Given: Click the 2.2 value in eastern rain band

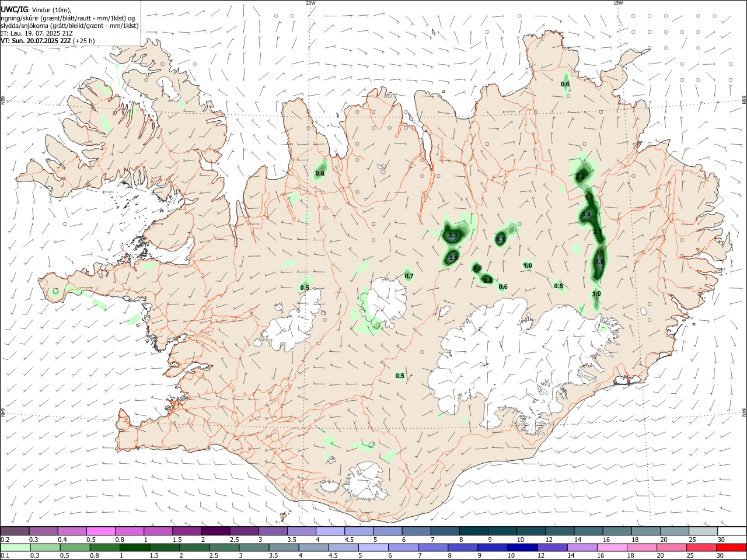Looking at the screenshot, I should [581, 176].
